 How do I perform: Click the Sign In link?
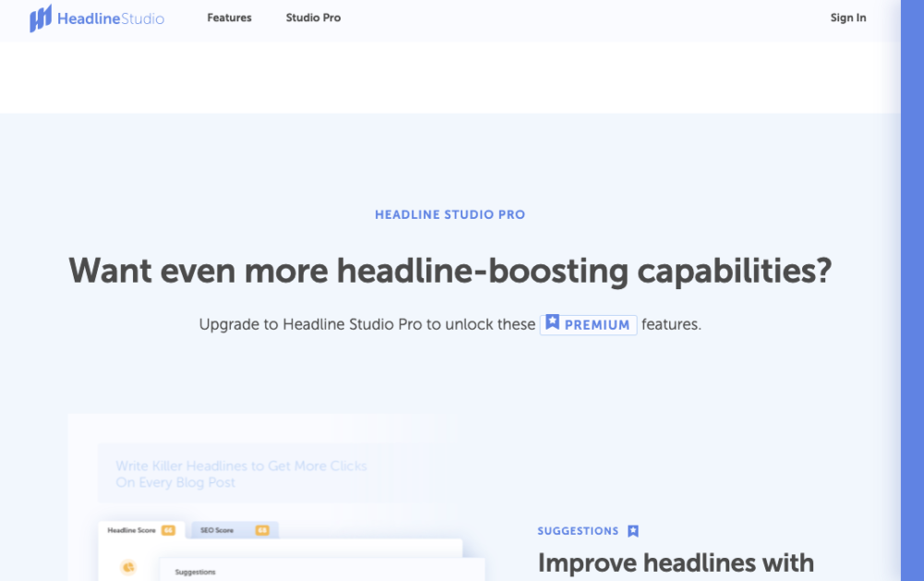847,18
